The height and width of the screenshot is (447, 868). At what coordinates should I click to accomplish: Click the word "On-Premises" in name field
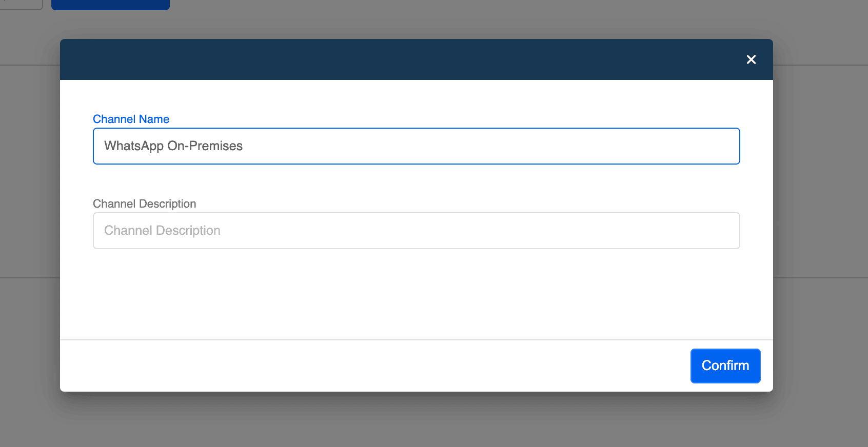[x=205, y=146]
